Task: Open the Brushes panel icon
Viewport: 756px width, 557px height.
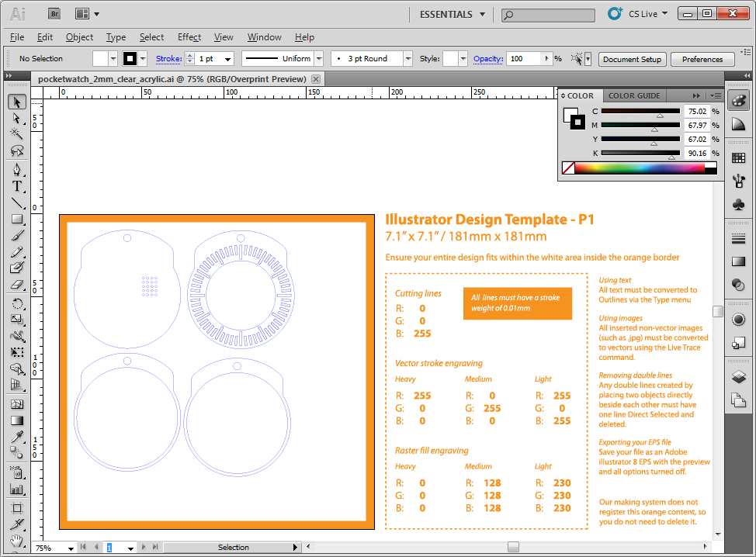Action: coord(738,182)
